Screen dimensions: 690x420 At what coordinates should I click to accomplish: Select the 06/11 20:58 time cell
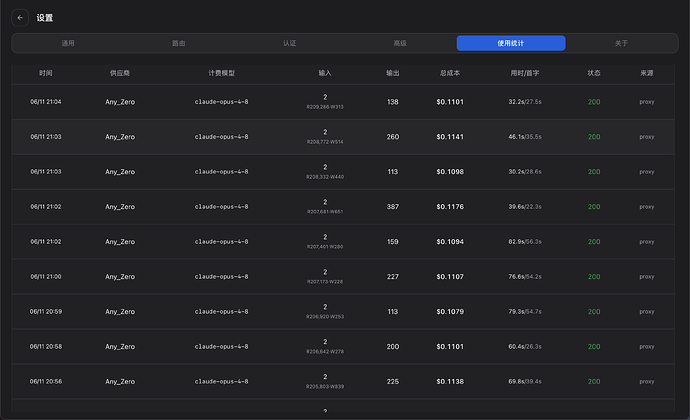click(46, 346)
